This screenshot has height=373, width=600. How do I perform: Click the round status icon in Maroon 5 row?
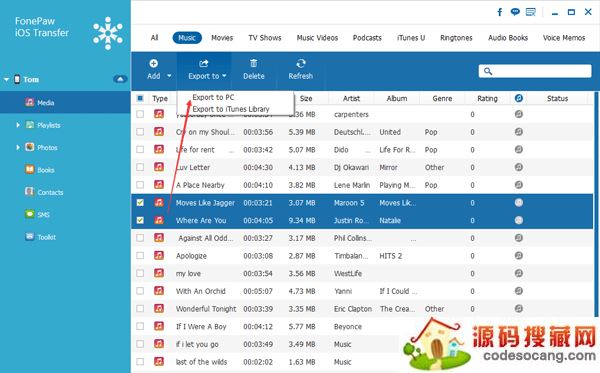[518, 202]
